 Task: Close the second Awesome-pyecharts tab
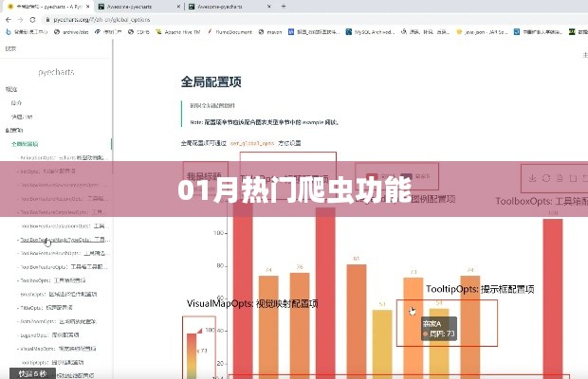pyautogui.click(x=178, y=7)
